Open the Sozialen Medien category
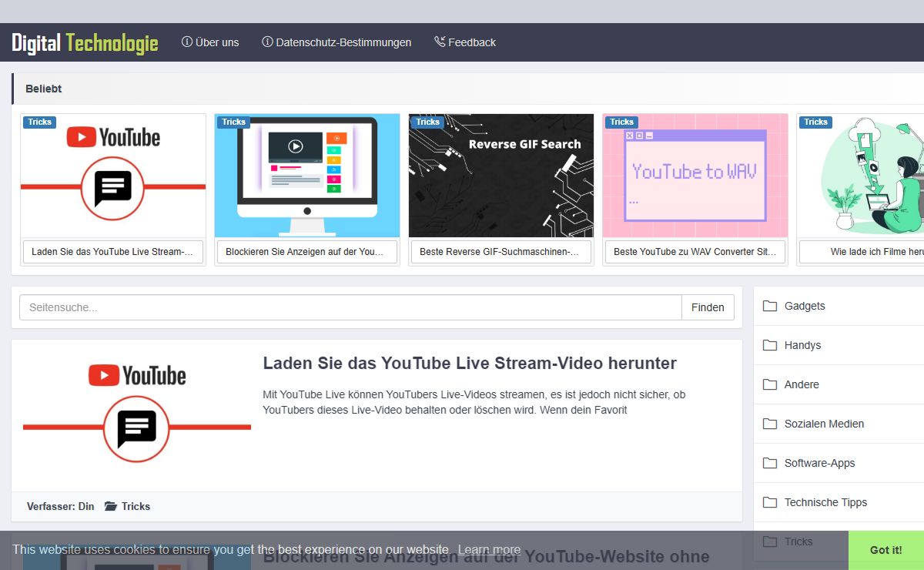The height and width of the screenshot is (570, 924). click(x=824, y=424)
